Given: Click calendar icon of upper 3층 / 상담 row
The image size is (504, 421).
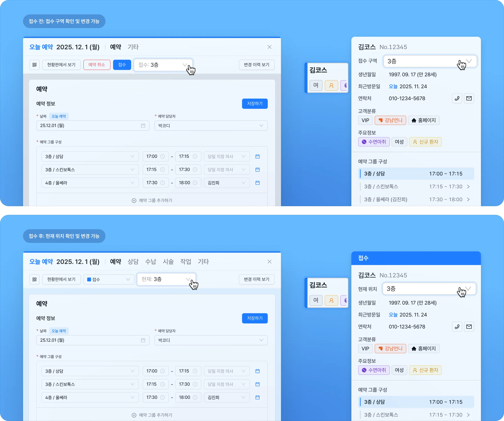Looking at the screenshot, I should (258, 156).
